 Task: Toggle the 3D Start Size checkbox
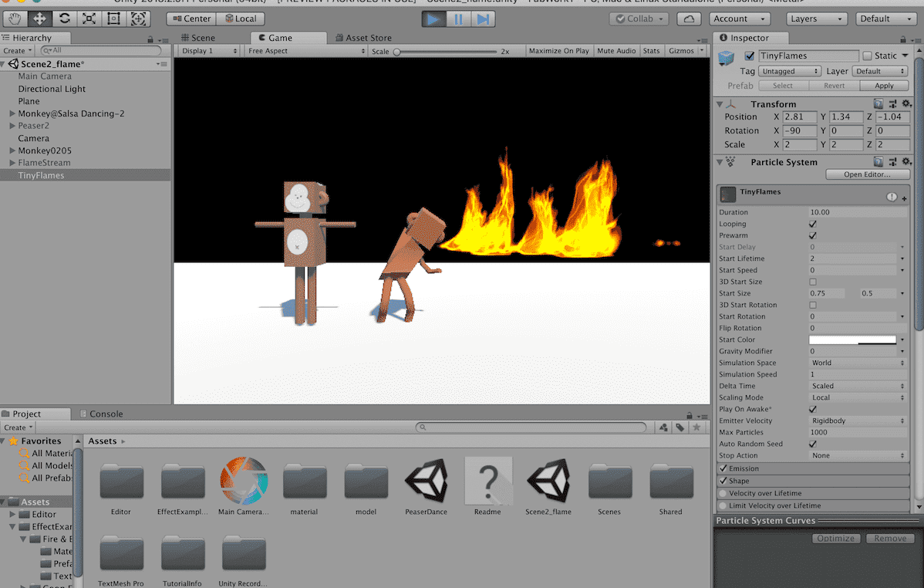pyautogui.click(x=813, y=282)
